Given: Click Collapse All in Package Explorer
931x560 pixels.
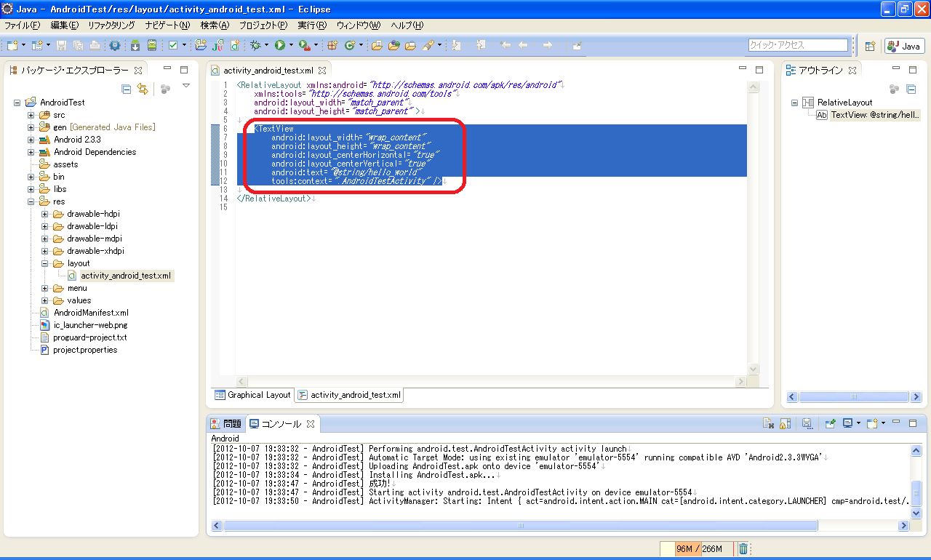Looking at the screenshot, I should tap(126, 89).
